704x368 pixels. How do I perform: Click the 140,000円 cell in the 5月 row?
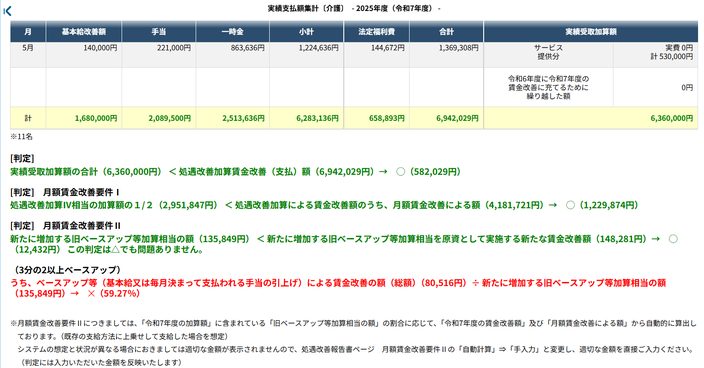[x=100, y=48]
